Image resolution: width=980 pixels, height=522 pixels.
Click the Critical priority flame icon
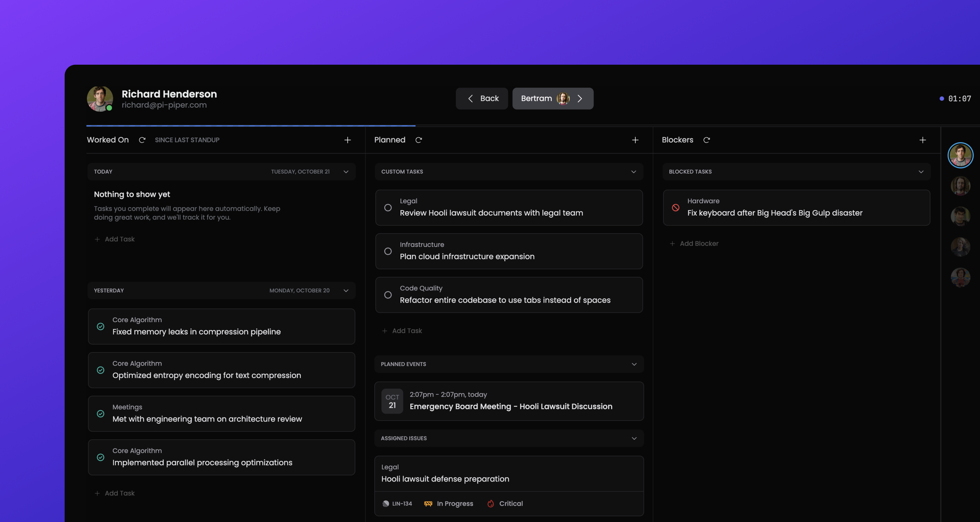pos(491,503)
